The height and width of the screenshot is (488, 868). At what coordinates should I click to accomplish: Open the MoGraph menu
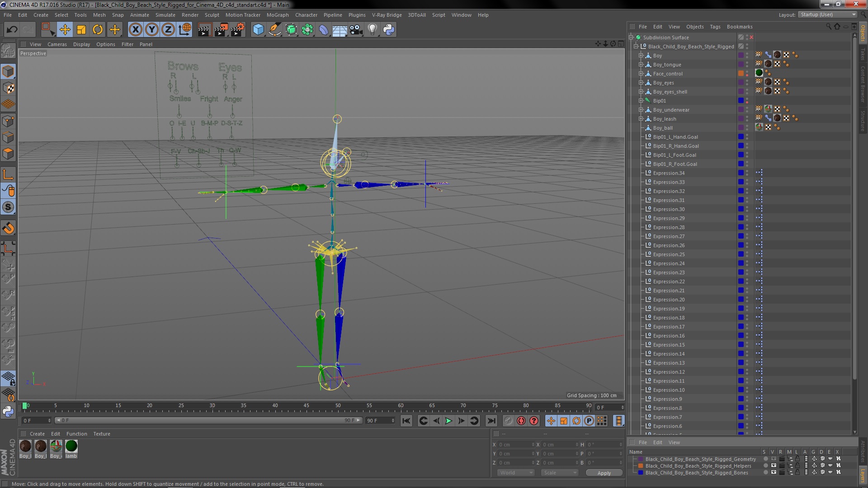pos(278,15)
